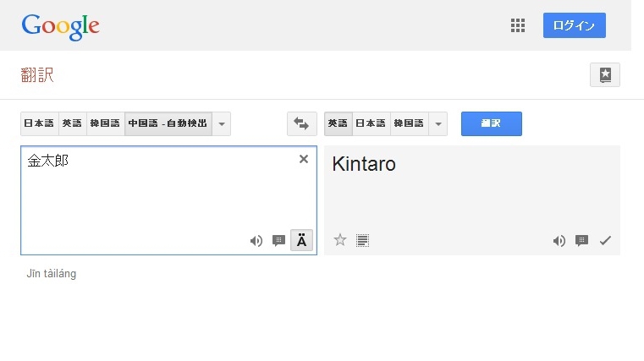Toggle the romanization Ä button
This screenshot has width=644, height=361.
pos(302,241)
